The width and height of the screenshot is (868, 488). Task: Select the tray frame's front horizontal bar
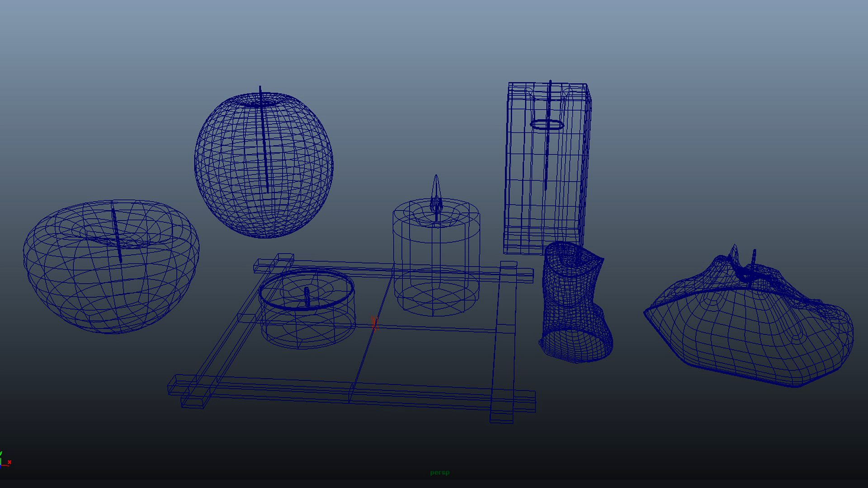[x=352, y=393]
